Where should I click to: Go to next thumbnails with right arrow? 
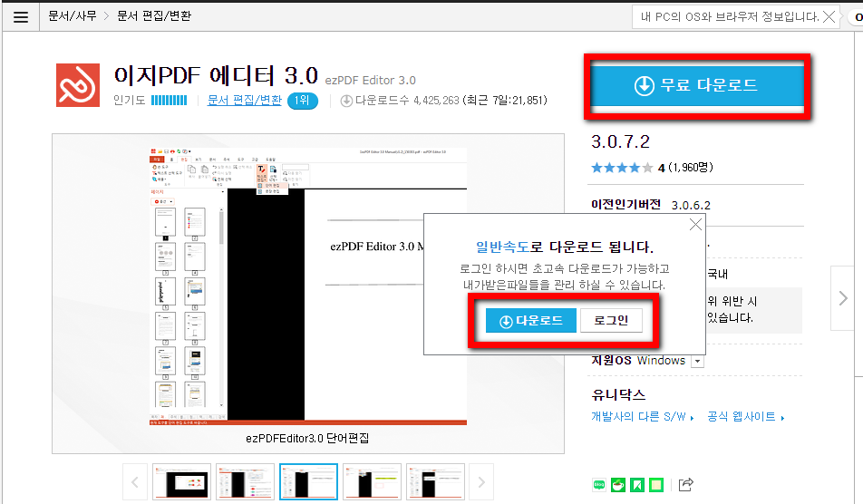pyautogui.click(x=481, y=482)
